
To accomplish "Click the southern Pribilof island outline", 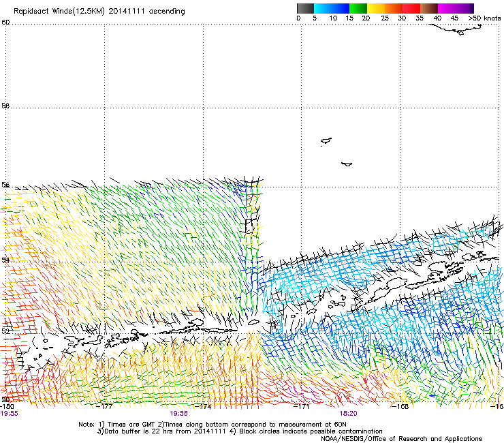I will 347,164.
